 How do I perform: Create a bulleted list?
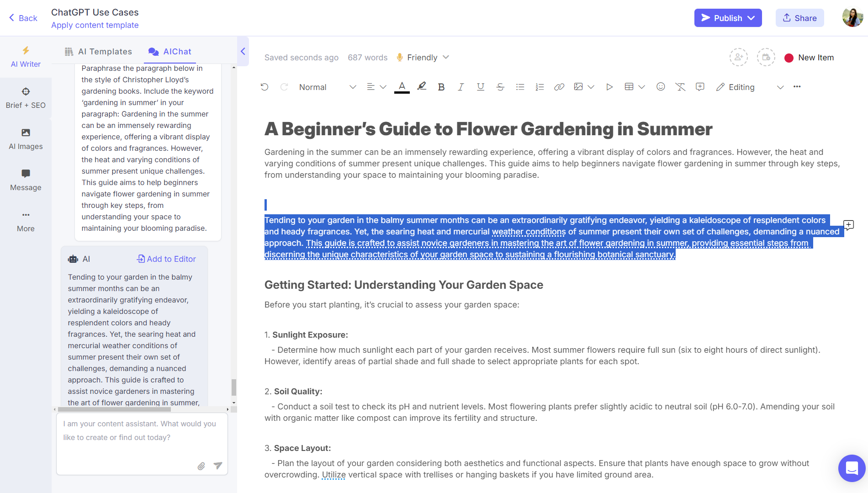click(520, 87)
